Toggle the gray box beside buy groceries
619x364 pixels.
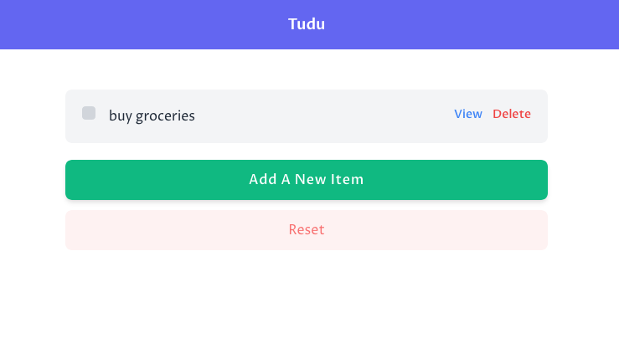pyautogui.click(x=89, y=113)
